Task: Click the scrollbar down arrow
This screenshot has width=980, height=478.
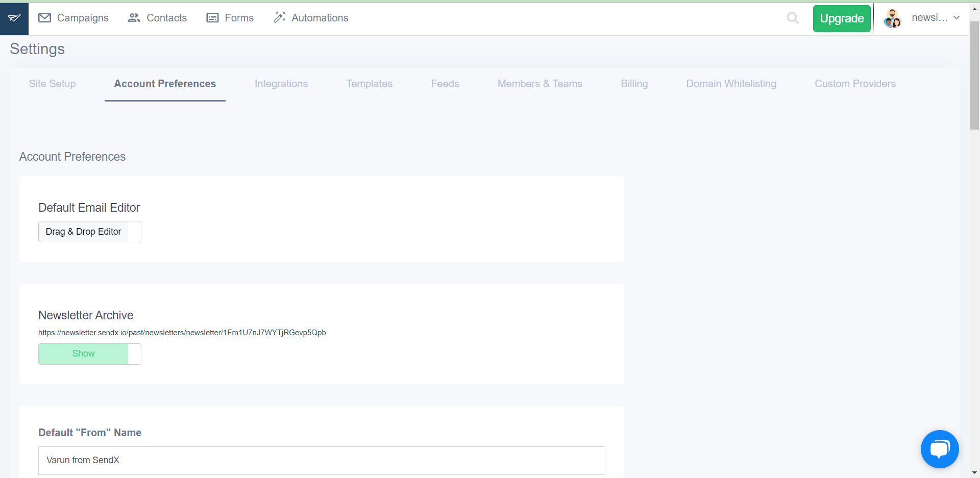Action: pyautogui.click(x=974, y=473)
